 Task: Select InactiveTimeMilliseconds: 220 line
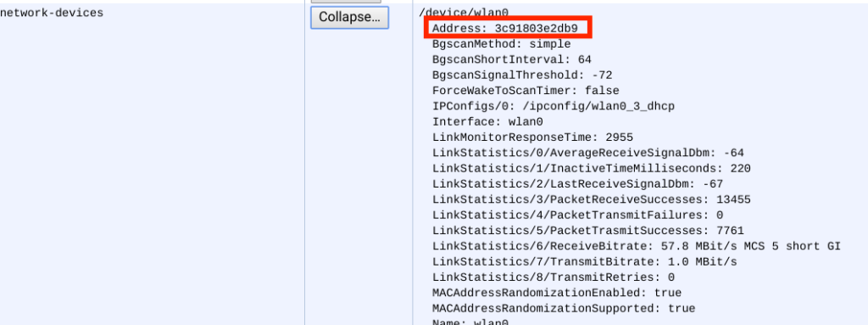591,168
